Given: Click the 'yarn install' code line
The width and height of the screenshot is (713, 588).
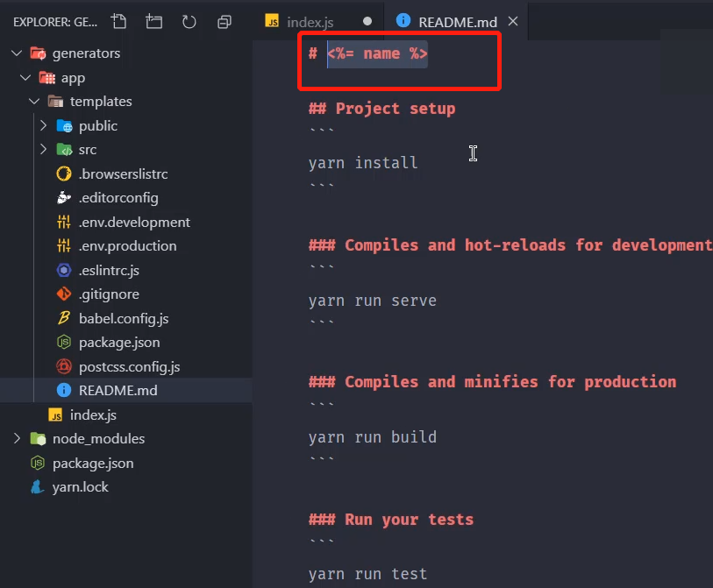Looking at the screenshot, I should point(363,163).
